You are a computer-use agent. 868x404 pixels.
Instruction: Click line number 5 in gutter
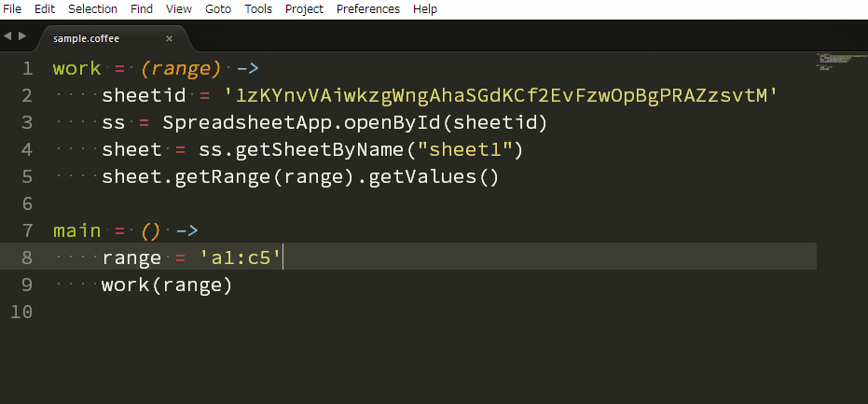pos(27,177)
